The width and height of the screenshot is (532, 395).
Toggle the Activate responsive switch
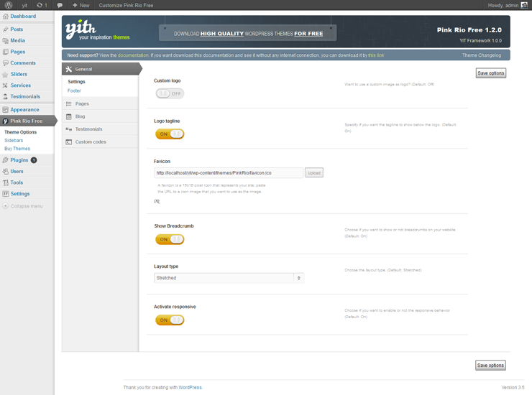tap(170, 320)
